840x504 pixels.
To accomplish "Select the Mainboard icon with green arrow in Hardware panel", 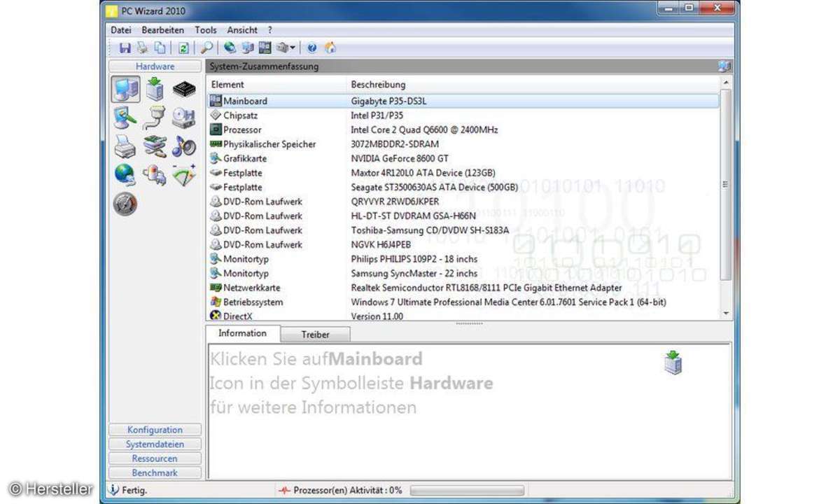I will click(x=155, y=89).
